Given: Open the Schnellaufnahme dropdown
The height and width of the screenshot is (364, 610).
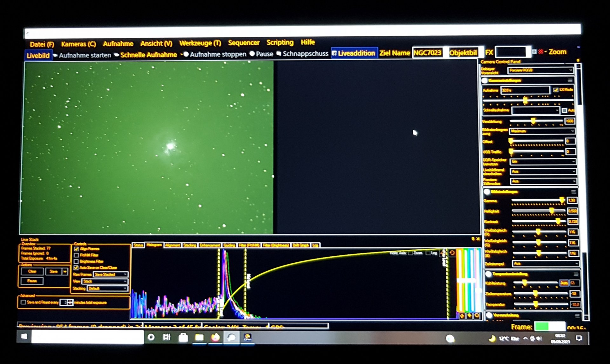Looking at the screenshot, I should (x=536, y=110).
